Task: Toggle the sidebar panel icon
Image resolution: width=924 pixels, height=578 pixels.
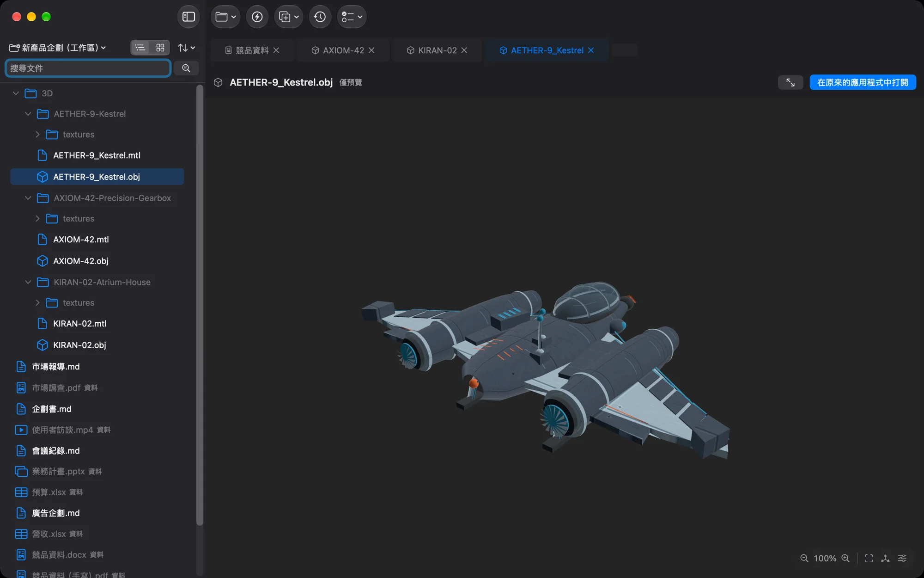Action: (x=188, y=17)
